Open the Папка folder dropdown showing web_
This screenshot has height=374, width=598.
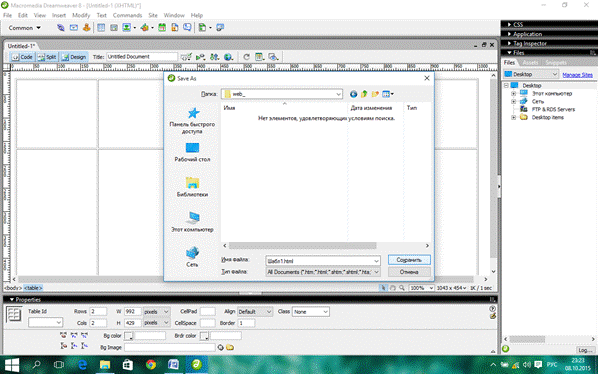pos(282,94)
